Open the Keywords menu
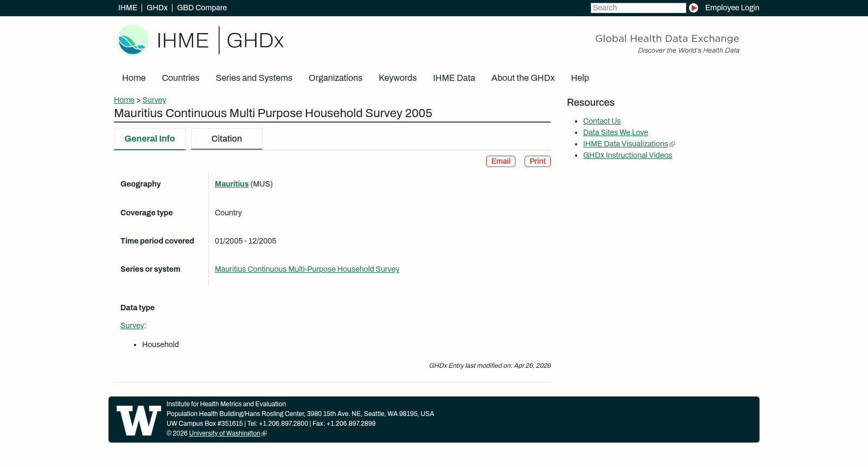 coord(398,78)
